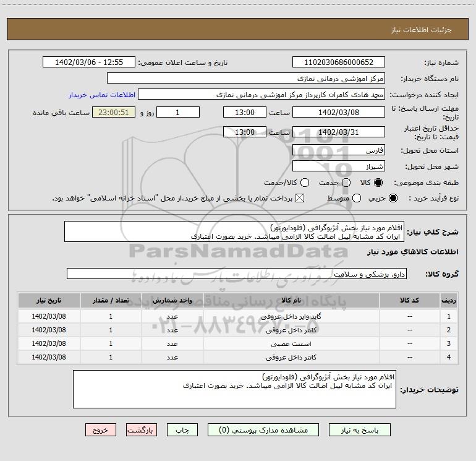
Task: Click the واحد شمارش column header
Action: (172, 301)
